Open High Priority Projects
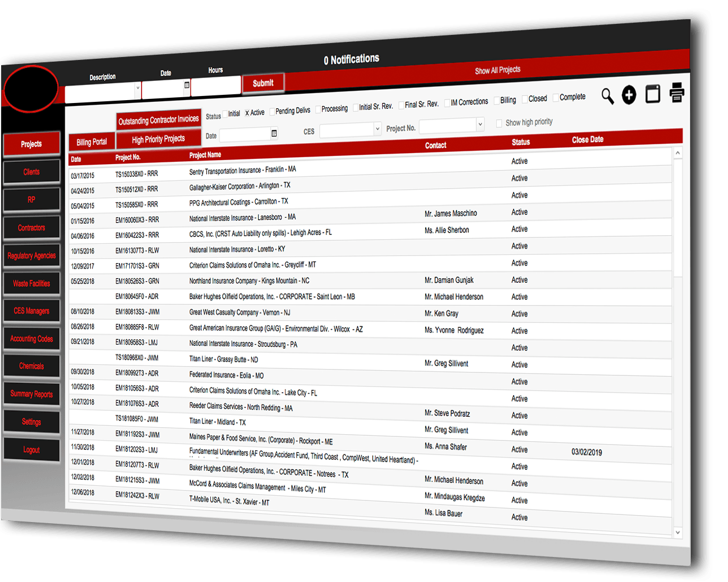The width and height of the screenshot is (728, 582). [x=158, y=139]
